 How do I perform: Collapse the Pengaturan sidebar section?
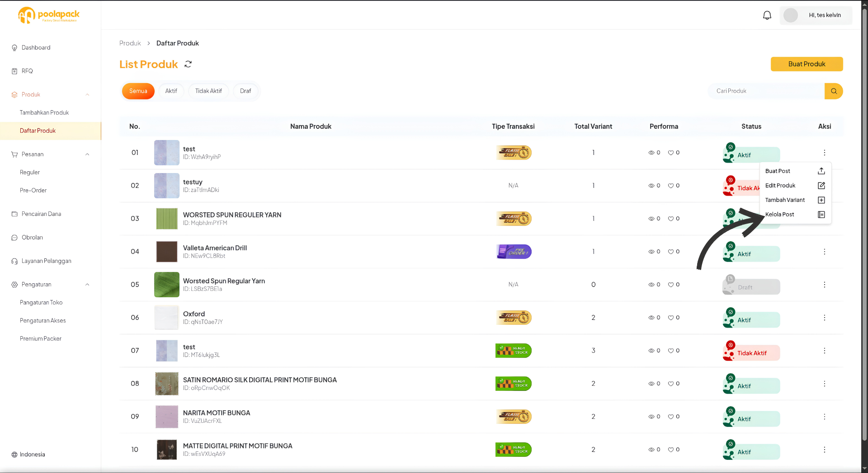point(87,284)
